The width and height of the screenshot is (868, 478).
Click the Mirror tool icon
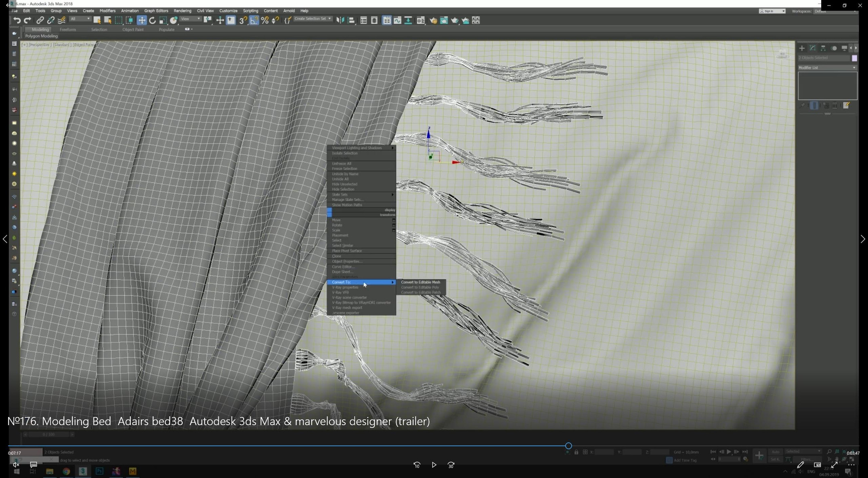point(340,20)
